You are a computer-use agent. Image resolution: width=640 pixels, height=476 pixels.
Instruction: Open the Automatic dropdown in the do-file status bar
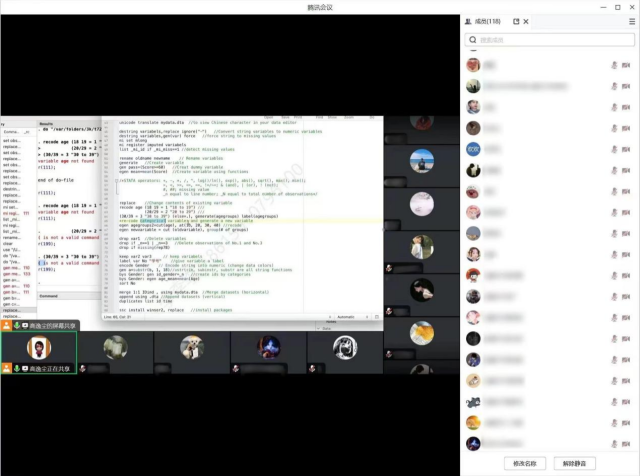click(x=347, y=317)
